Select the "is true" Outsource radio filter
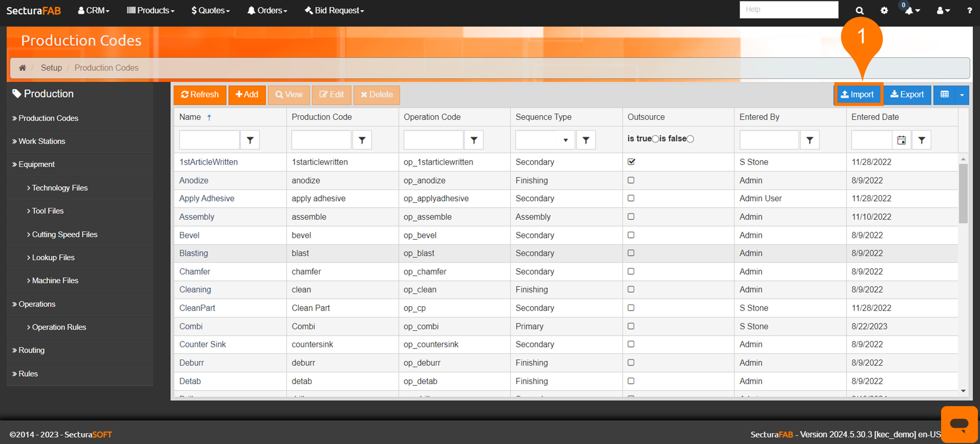The image size is (980, 444). click(x=655, y=139)
